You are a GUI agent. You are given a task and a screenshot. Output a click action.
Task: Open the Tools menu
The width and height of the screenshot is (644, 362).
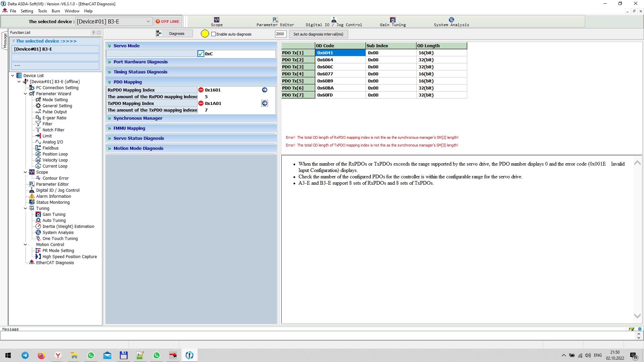42,11
